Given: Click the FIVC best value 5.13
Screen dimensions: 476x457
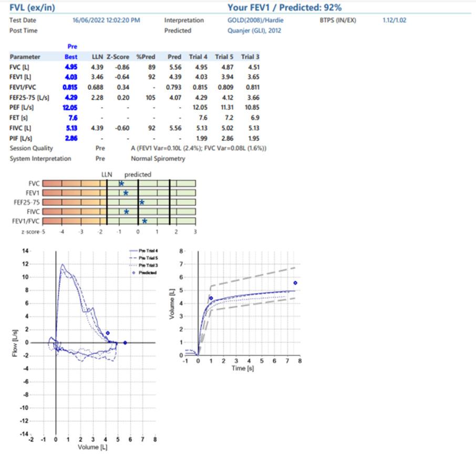Looking at the screenshot, I should [71, 128].
